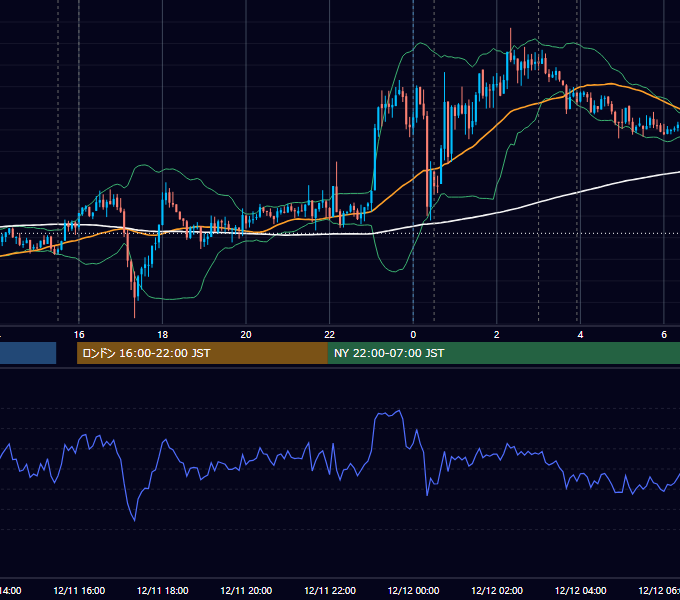Click the hour label 22 under the price chart
Image resolution: width=680 pixels, height=600 pixels.
[330, 335]
